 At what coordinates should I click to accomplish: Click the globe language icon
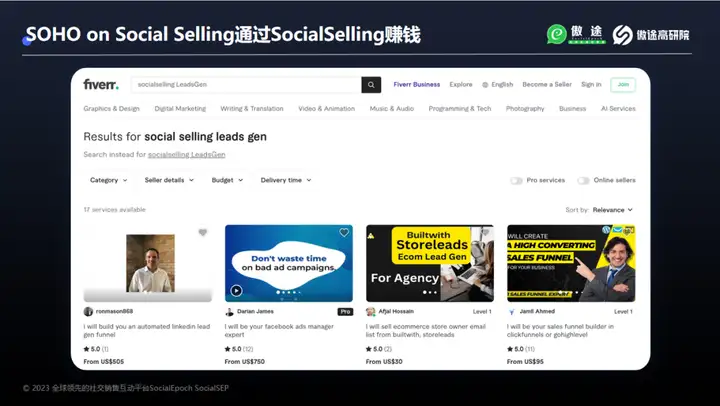point(485,85)
